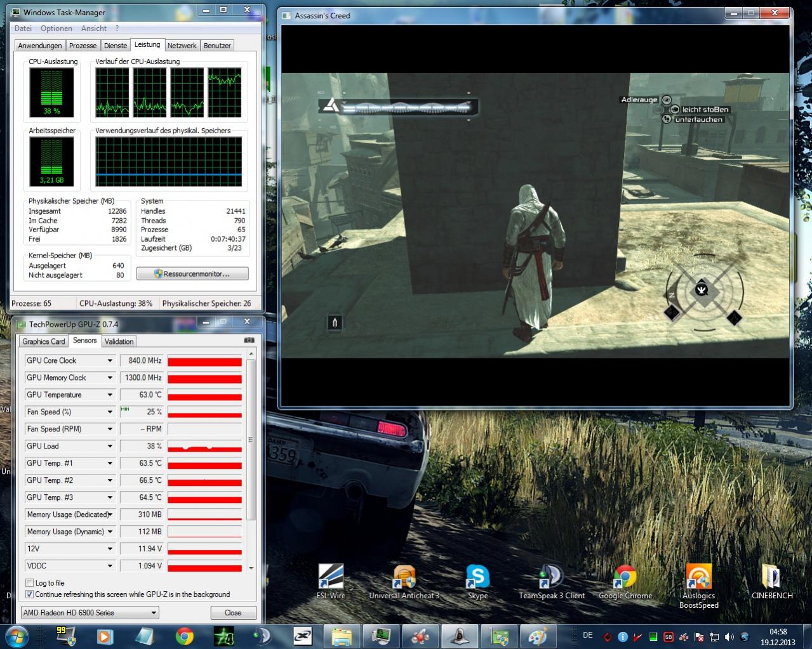
Task: Switch to Task-Manager taskbar button
Action: coord(380,636)
